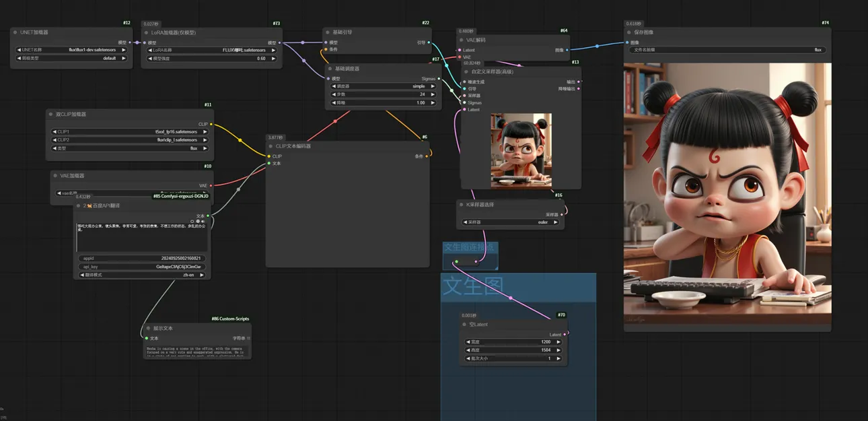Click the preview thumbnail in 自定义采样器 node
Viewport: 868px width, 421px height.
pos(521,150)
